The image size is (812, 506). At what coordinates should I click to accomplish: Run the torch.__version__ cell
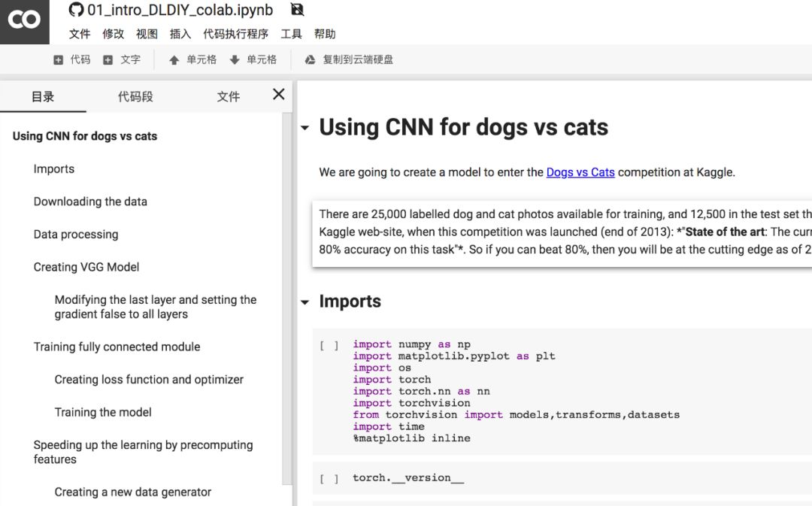click(x=329, y=478)
